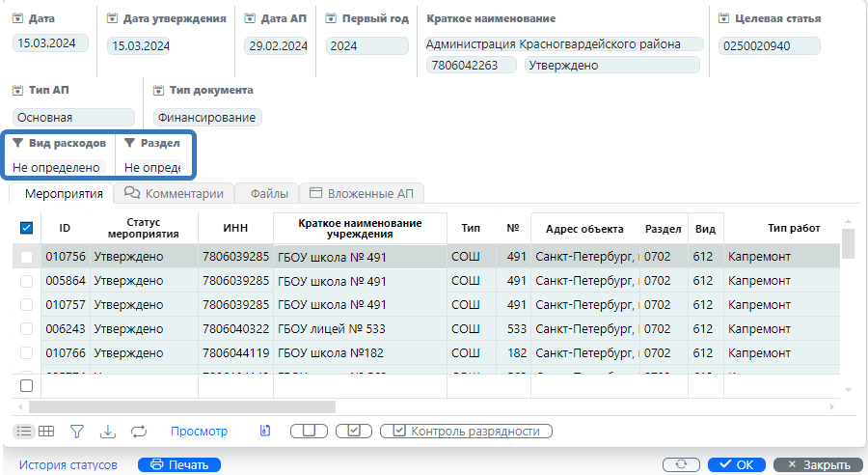The width and height of the screenshot is (868, 475).
Task: Check the row checkbox for ID 006243
Action: [x=26, y=329]
